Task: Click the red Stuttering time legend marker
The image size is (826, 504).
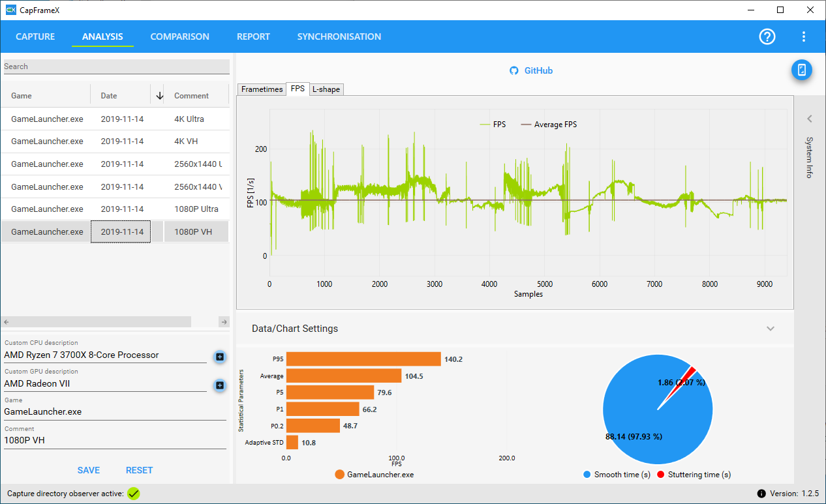Action: point(660,475)
